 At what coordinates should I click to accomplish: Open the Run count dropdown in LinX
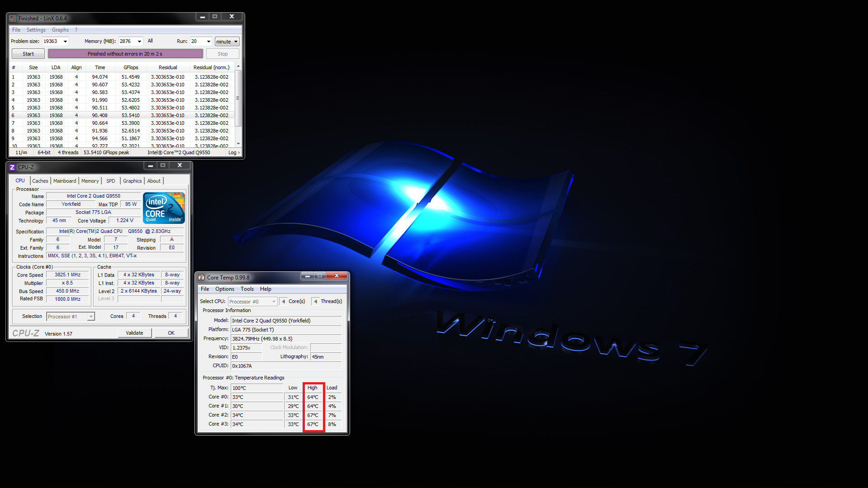pos(209,42)
